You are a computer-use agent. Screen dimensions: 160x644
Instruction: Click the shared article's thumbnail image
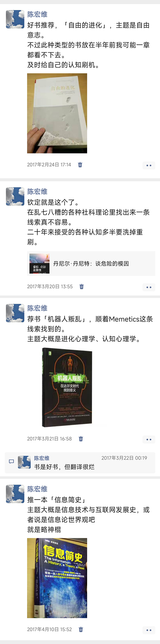point(39,264)
